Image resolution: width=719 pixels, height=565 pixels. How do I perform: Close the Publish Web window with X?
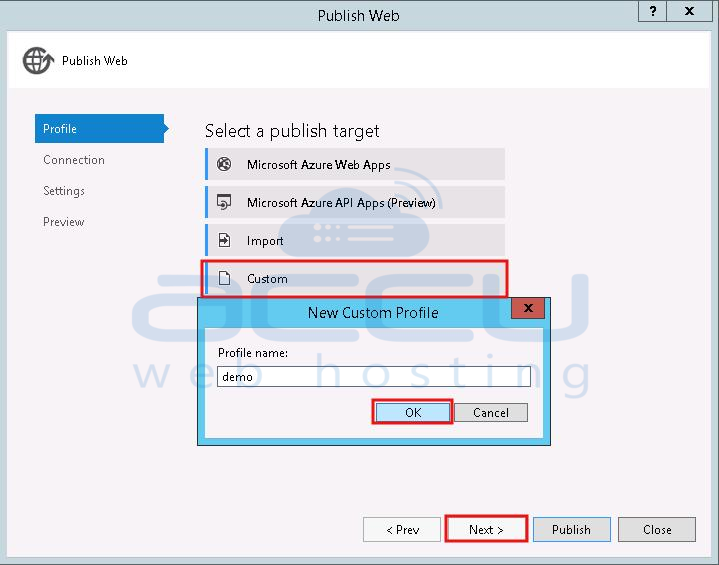[x=689, y=11]
